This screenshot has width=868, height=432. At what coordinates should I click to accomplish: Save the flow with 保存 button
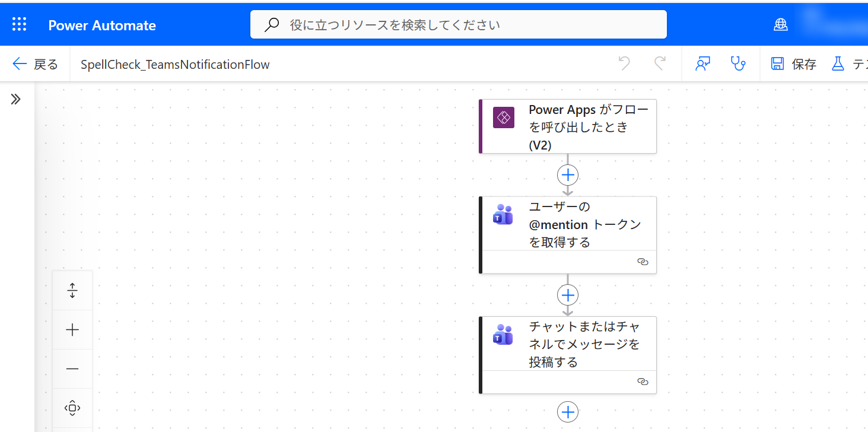(x=794, y=64)
